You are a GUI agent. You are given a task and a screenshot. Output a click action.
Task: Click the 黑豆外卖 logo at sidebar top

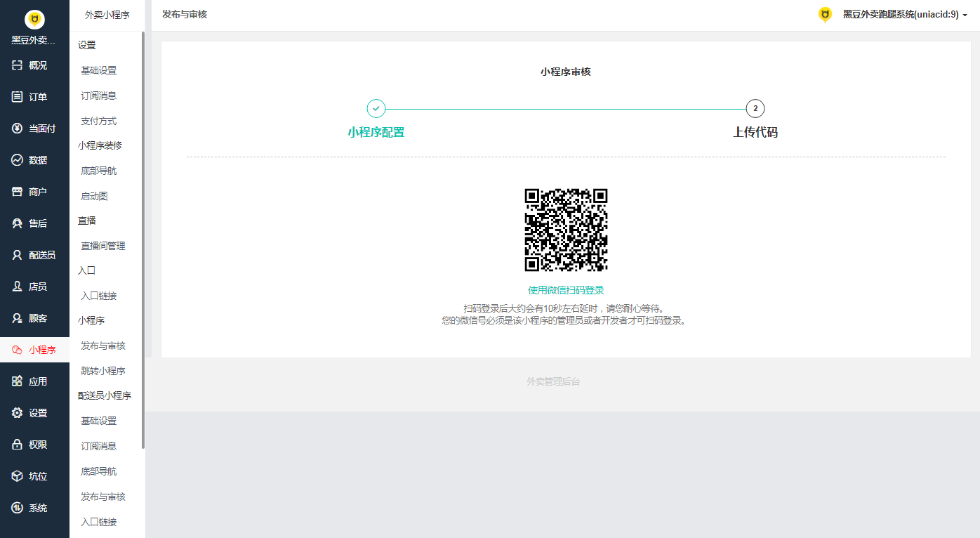pyautogui.click(x=34, y=19)
